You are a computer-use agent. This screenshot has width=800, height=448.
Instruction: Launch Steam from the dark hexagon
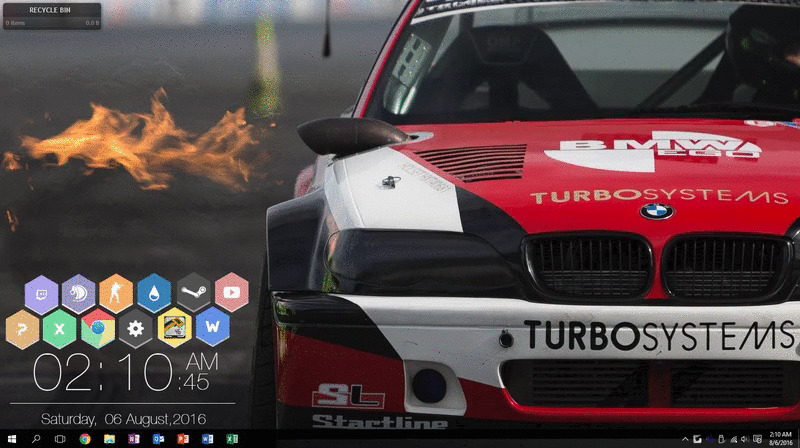click(x=194, y=292)
